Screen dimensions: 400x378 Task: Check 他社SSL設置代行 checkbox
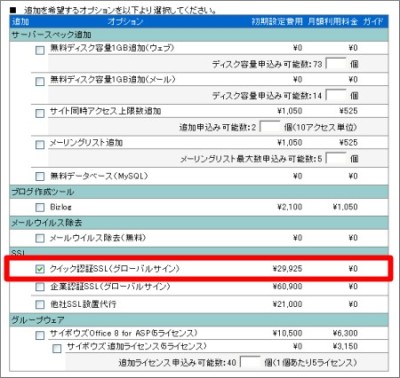(x=40, y=304)
